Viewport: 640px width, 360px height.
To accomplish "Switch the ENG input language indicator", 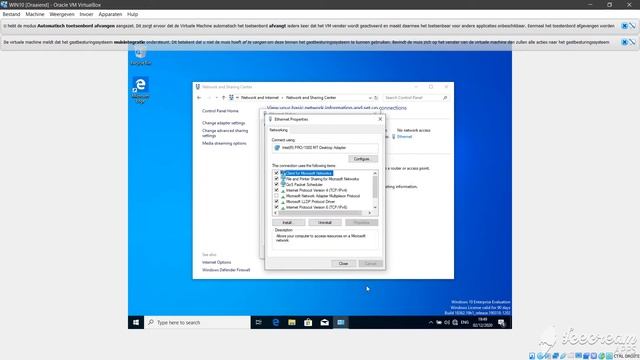I will point(464,322).
